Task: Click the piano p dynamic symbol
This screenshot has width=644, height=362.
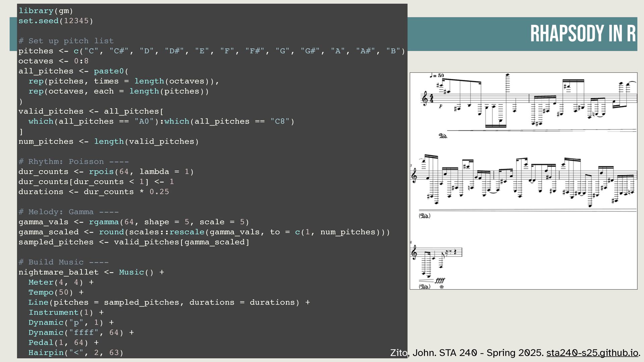Action: tap(441, 106)
